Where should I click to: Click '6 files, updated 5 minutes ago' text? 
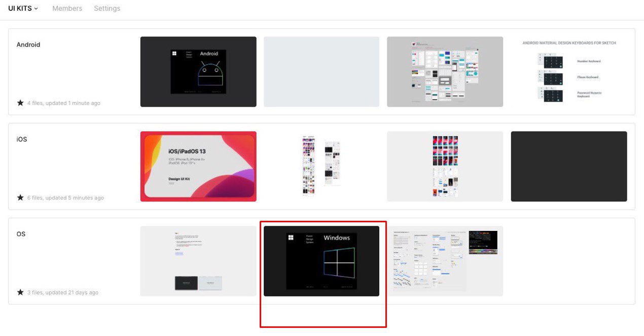(x=65, y=197)
